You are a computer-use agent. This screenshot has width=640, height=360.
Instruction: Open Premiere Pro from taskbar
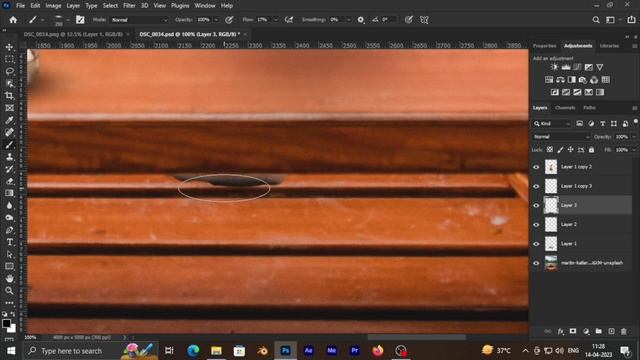tap(354, 351)
